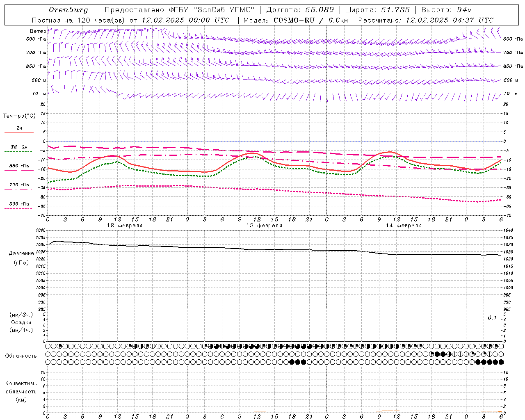Click the "(мм/1ч.)" precipitation unit label
This screenshot has height=420, width=525.
tap(21, 330)
